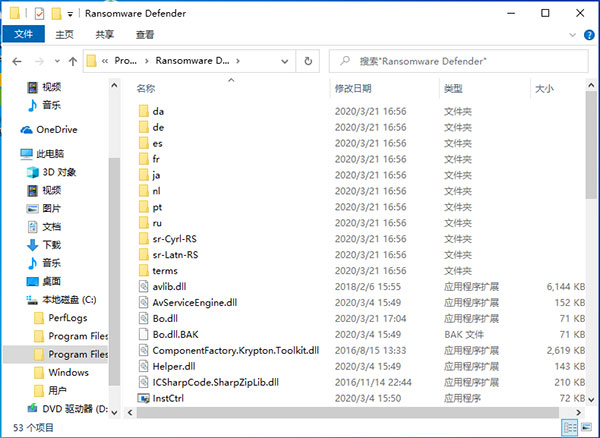Select the es folder icon
Viewport: 600px width, 438px height.
(x=143, y=143)
